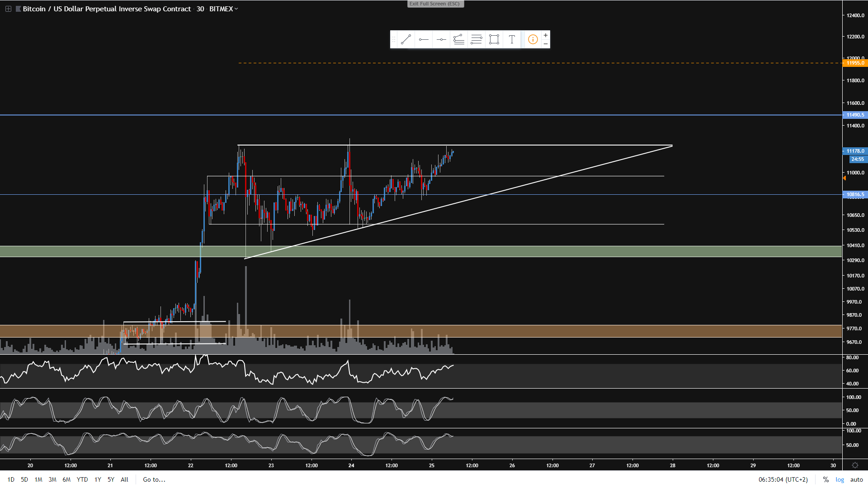The width and height of the screenshot is (868, 488).
Task: Toggle percent scale mode
Action: pyautogui.click(x=826, y=479)
